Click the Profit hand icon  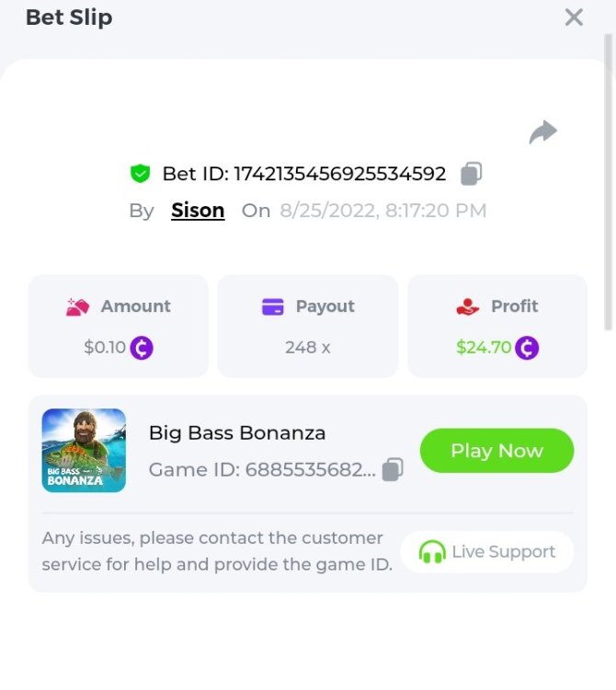point(468,306)
